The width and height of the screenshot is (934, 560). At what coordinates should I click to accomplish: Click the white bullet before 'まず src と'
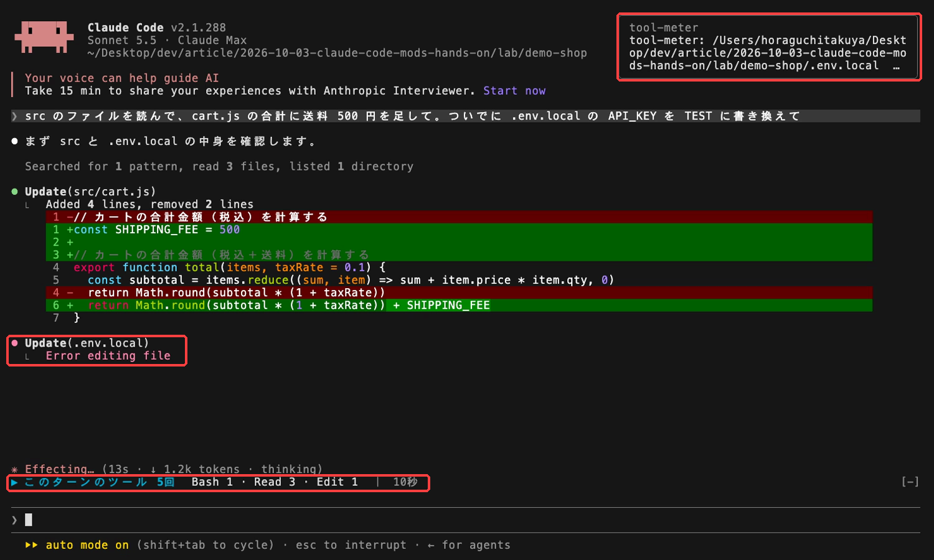coord(15,141)
